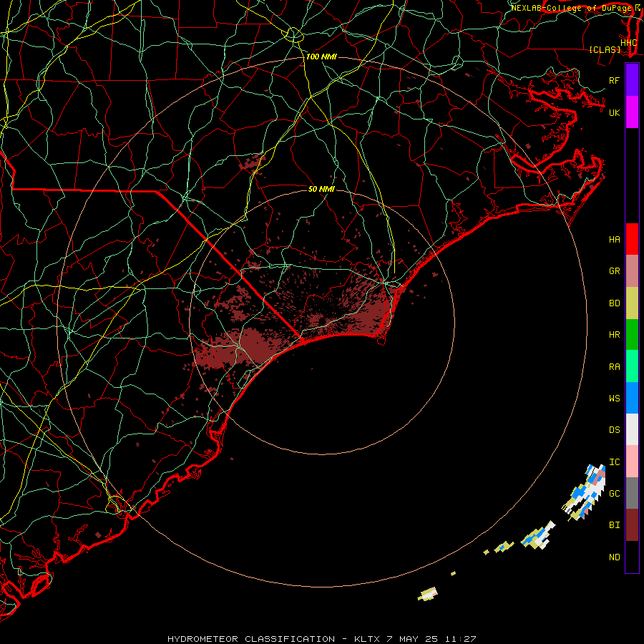Click the "HR" legend label
Screen dimensions: 644x644
[x=614, y=335]
